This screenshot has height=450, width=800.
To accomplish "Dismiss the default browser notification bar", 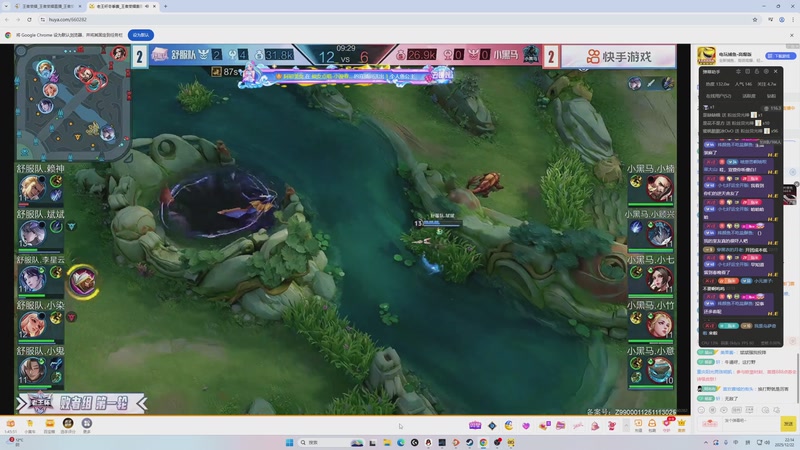I will pos(791,35).
